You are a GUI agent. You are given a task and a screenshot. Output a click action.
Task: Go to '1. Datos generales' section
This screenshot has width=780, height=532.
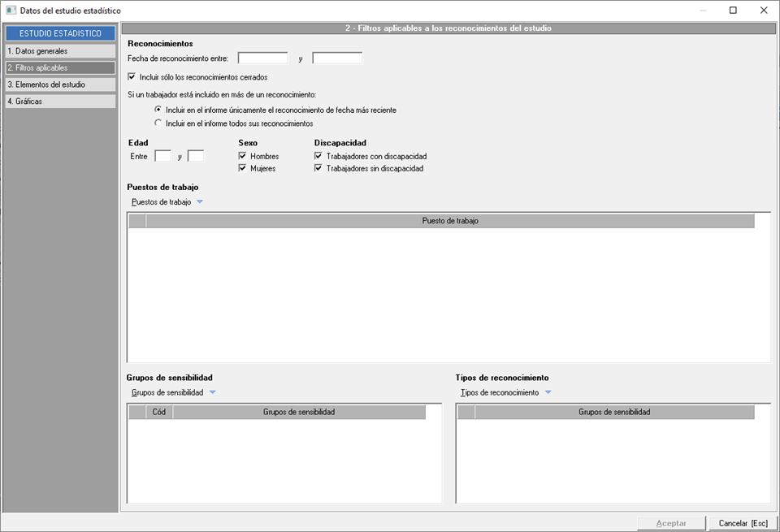[x=60, y=51]
